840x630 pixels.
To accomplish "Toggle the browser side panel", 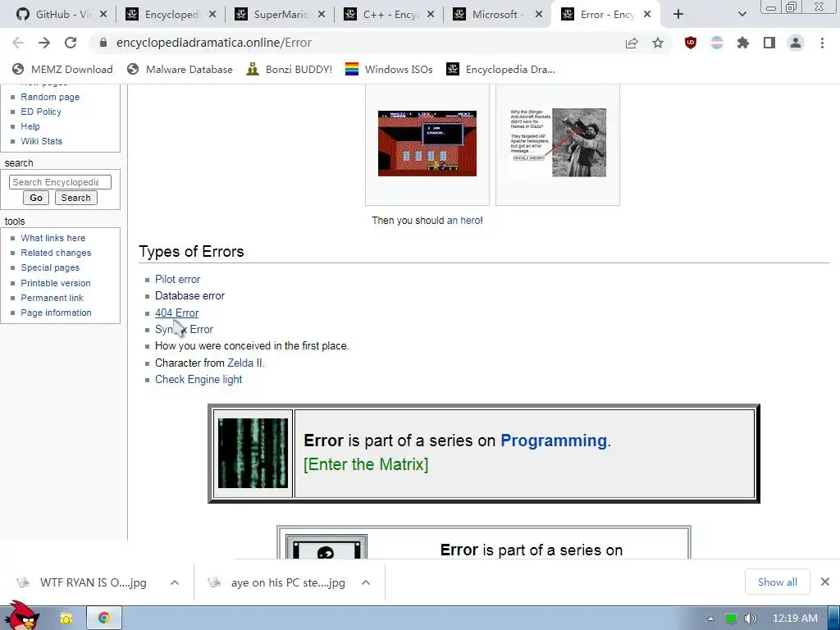I will coord(769,43).
